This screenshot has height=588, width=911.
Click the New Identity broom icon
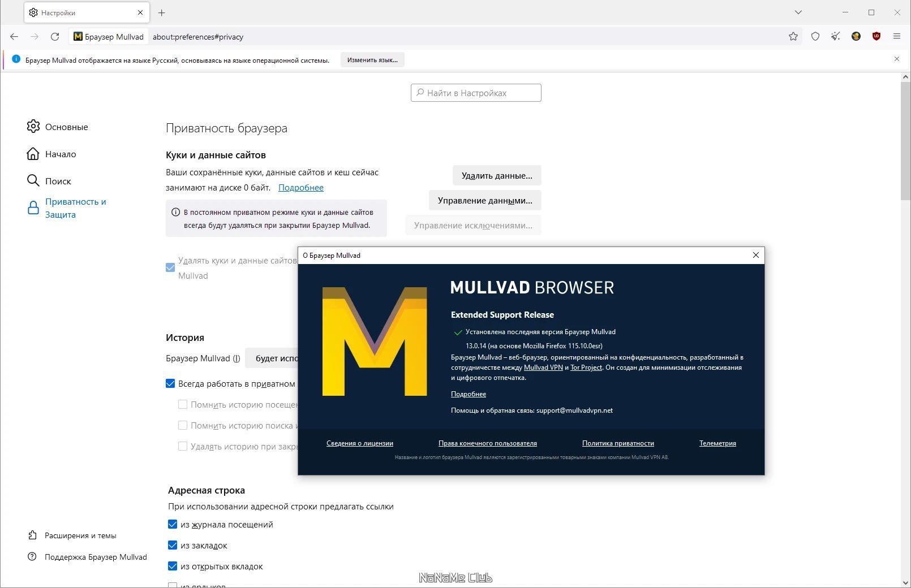tap(836, 37)
